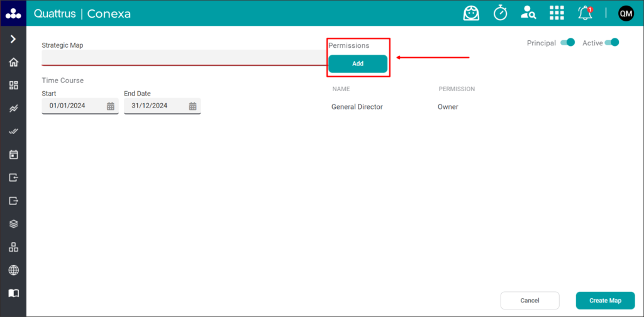Click the Time Course section label
This screenshot has height=317, width=644.
point(63,81)
